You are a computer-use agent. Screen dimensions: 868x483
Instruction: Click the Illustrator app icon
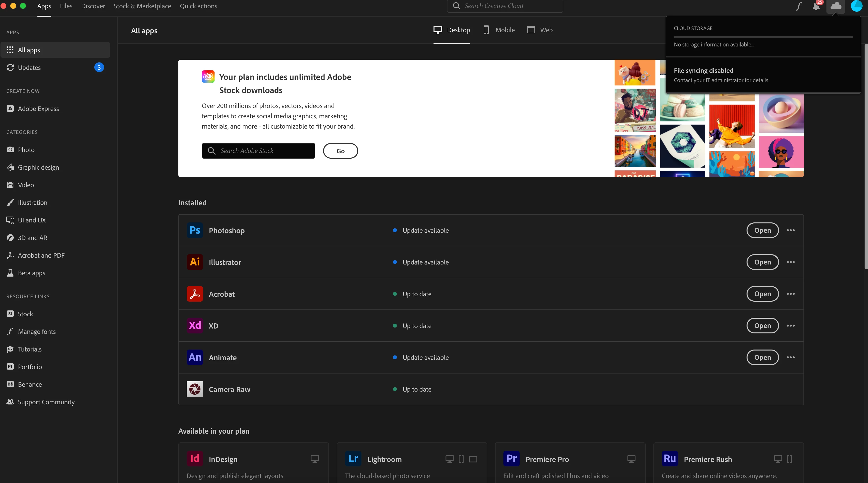[195, 262]
